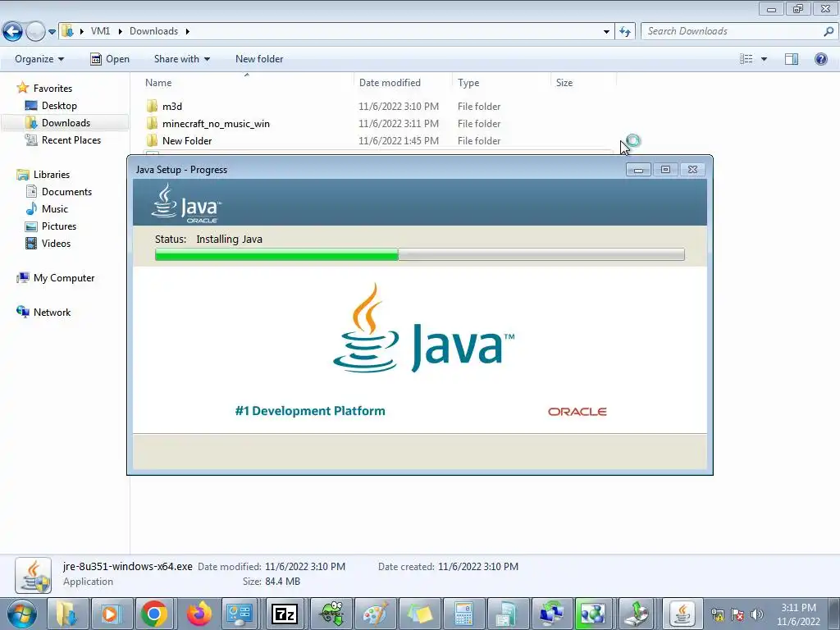Open the green frog downloader taskbar icon
The height and width of the screenshot is (630, 840).
pyautogui.click(x=332, y=614)
